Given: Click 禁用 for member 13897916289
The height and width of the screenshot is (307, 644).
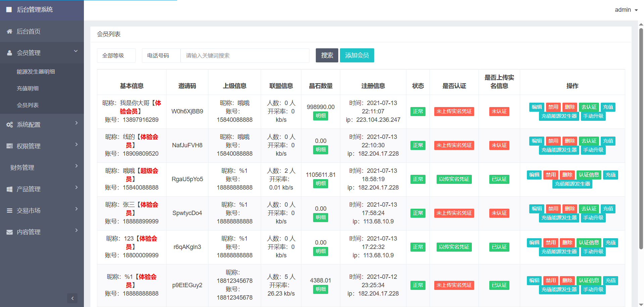Looking at the screenshot, I should [x=553, y=107].
